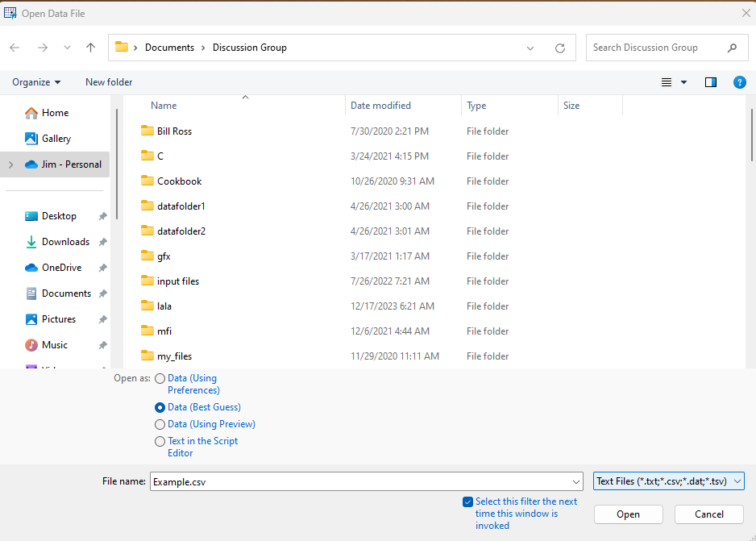
Task: Click Documents in the address breadcrumb
Action: (x=169, y=48)
